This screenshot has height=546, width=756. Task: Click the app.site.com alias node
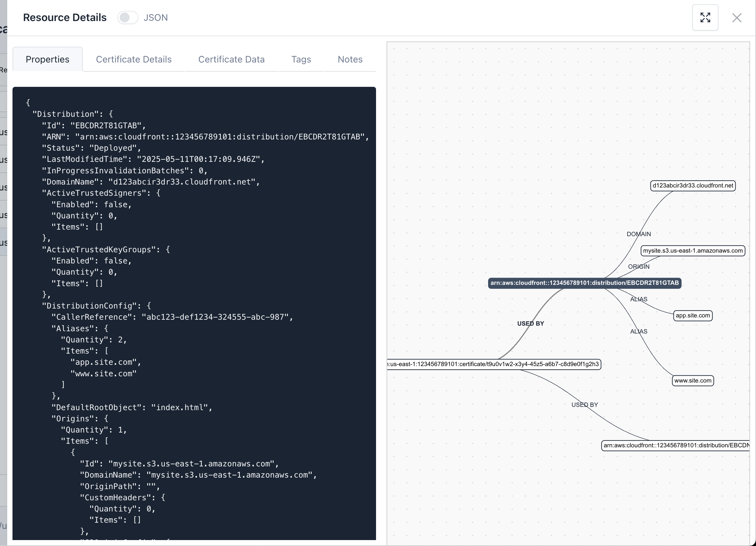pos(693,315)
